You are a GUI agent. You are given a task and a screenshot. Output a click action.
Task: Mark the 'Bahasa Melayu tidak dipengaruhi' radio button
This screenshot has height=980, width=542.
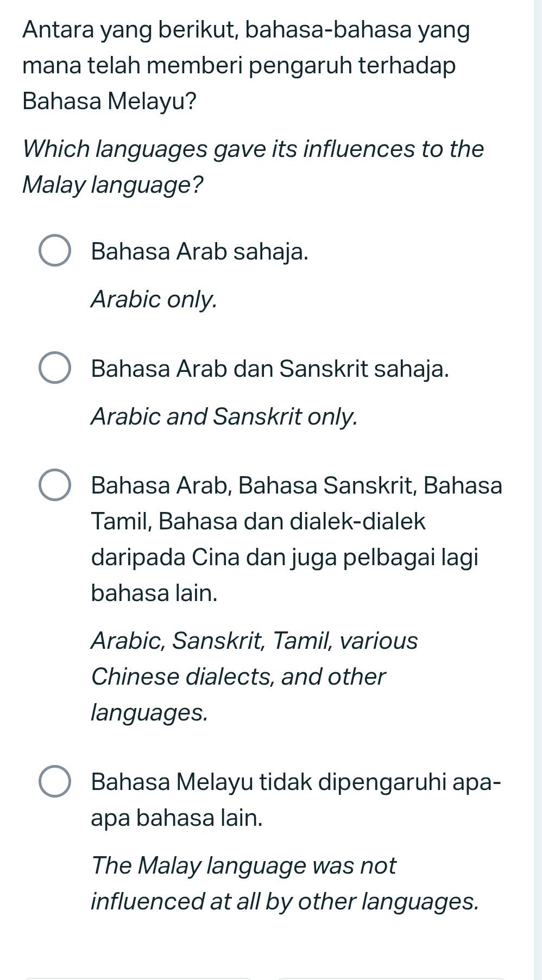[x=55, y=782]
